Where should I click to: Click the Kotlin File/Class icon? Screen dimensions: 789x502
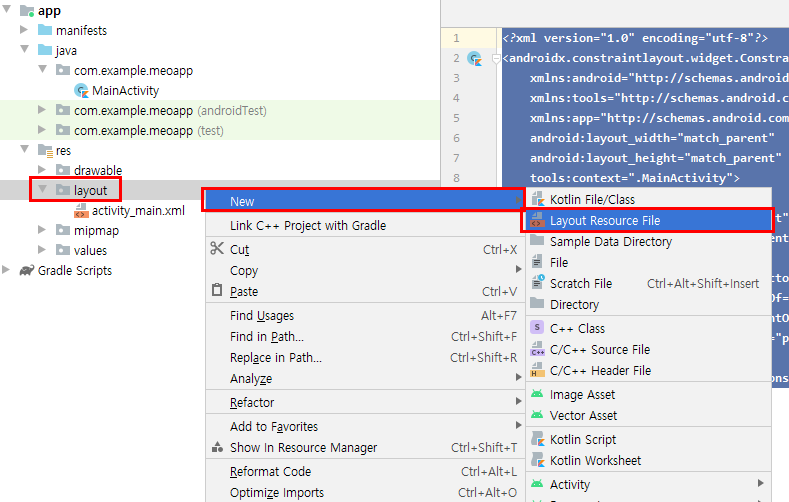[x=537, y=199]
